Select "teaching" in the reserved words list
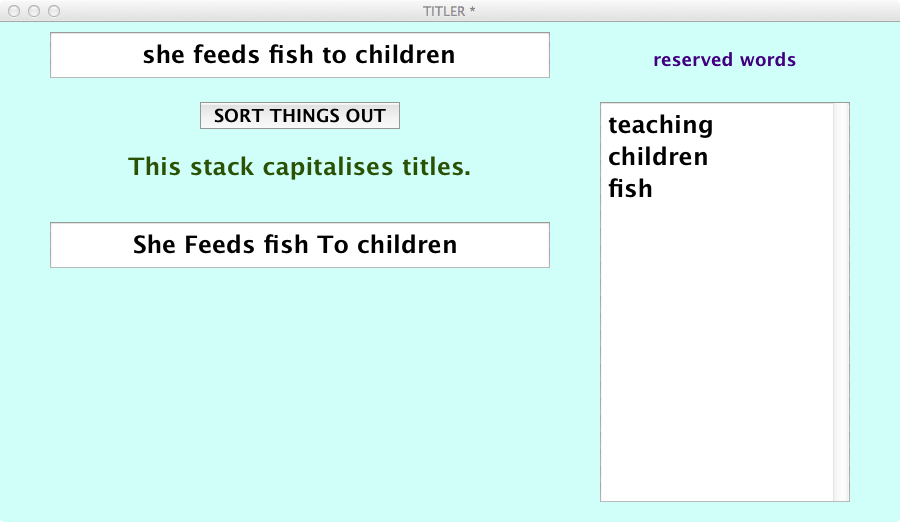The image size is (900, 522). click(x=660, y=125)
